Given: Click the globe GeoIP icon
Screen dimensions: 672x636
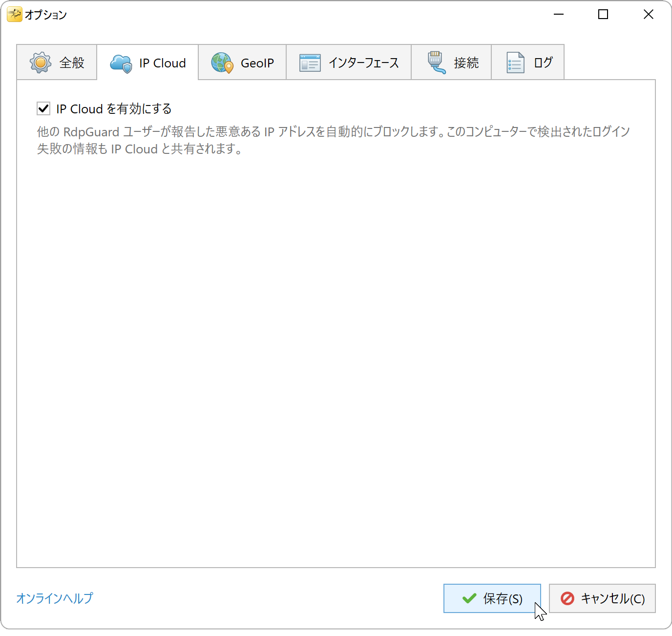Looking at the screenshot, I should tap(222, 63).
